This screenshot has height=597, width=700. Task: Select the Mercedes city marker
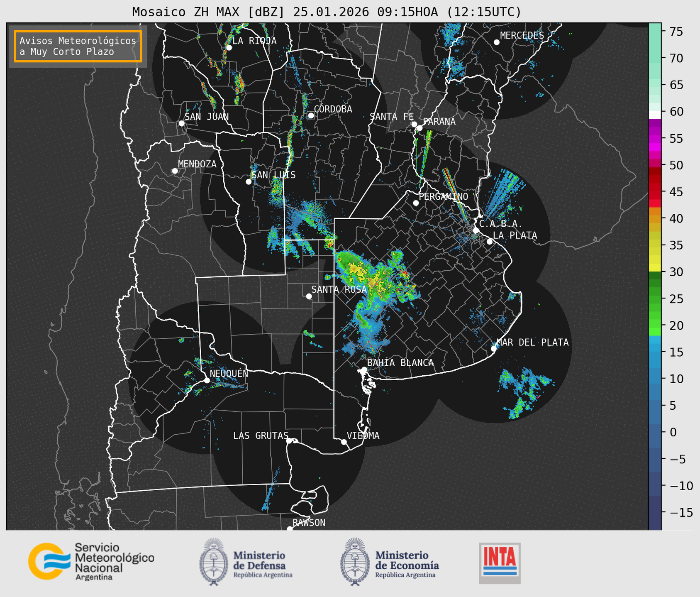(497, 42)
